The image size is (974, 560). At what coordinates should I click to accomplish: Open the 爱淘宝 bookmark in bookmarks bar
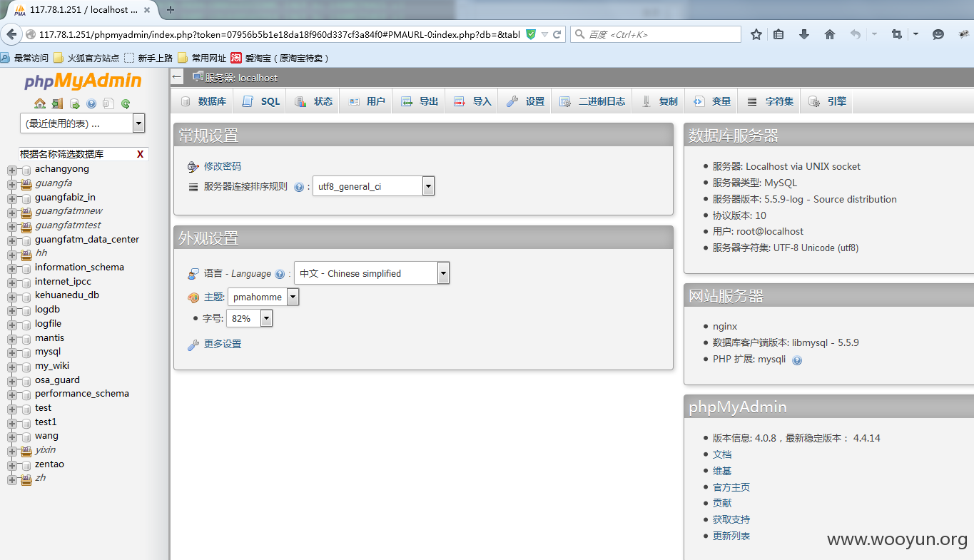click(x=279, y=58)
